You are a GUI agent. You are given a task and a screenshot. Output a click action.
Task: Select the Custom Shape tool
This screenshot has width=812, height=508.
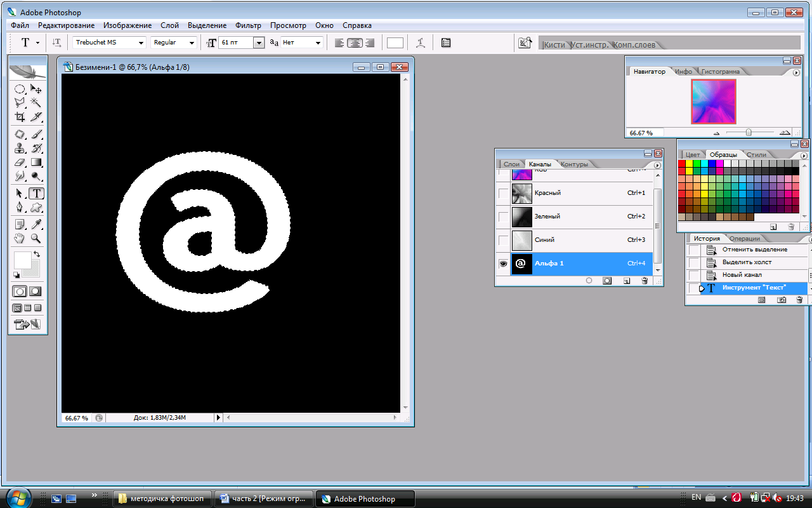click(x=36, y=208)
